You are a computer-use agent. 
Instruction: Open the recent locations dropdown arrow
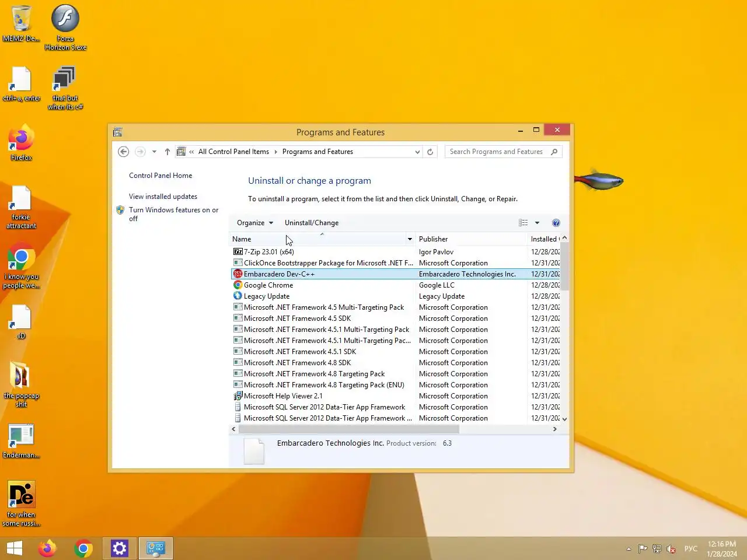click(x=154, y=152)
